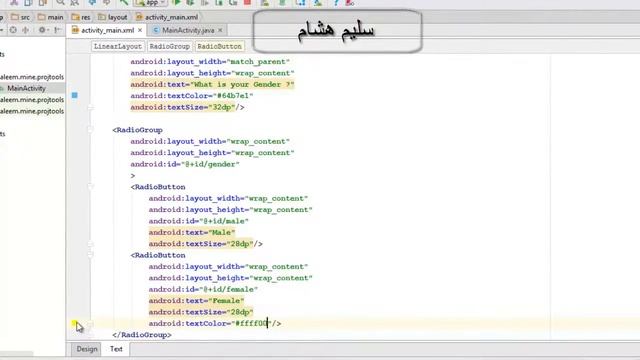Open the project panel gear settings menu
The width and height of the screenshot is (640, 360).
(x=42, y=30)
